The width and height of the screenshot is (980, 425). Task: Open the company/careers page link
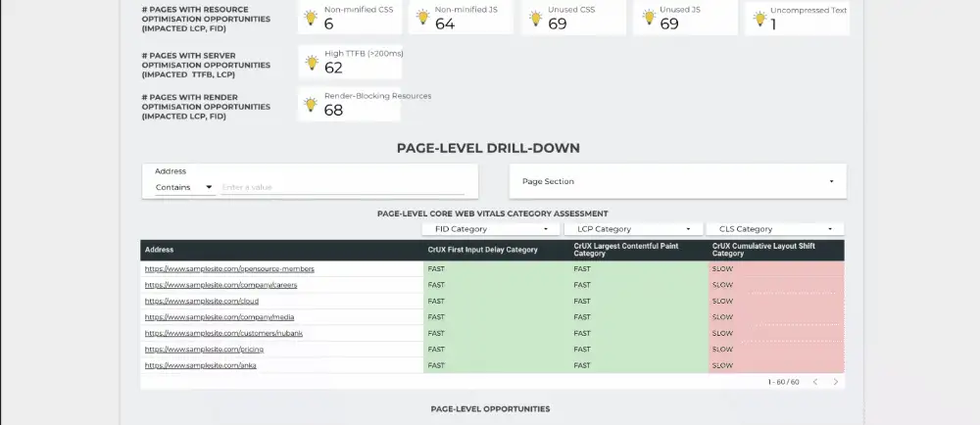[220, 285]
